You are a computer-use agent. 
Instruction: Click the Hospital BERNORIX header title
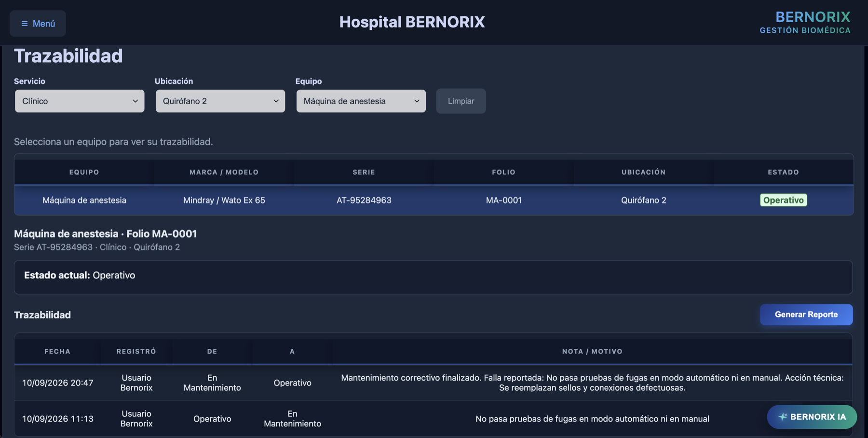[412, 22]
